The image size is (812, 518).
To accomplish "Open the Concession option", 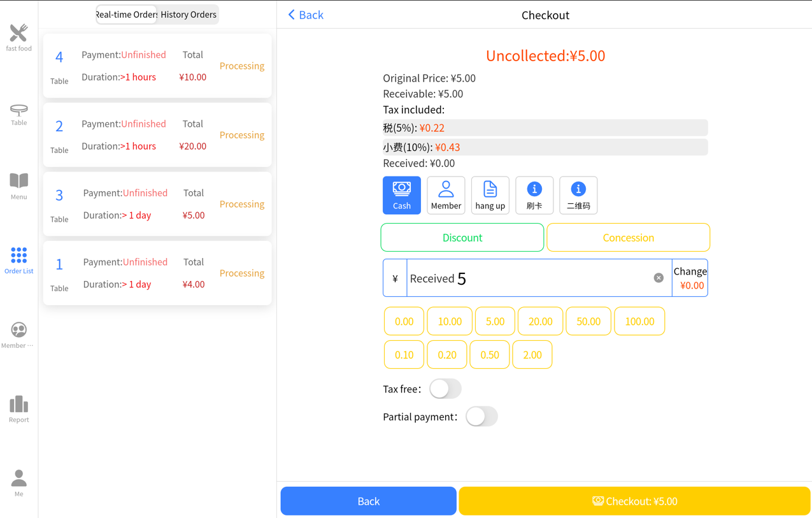I will click(628, 238).
